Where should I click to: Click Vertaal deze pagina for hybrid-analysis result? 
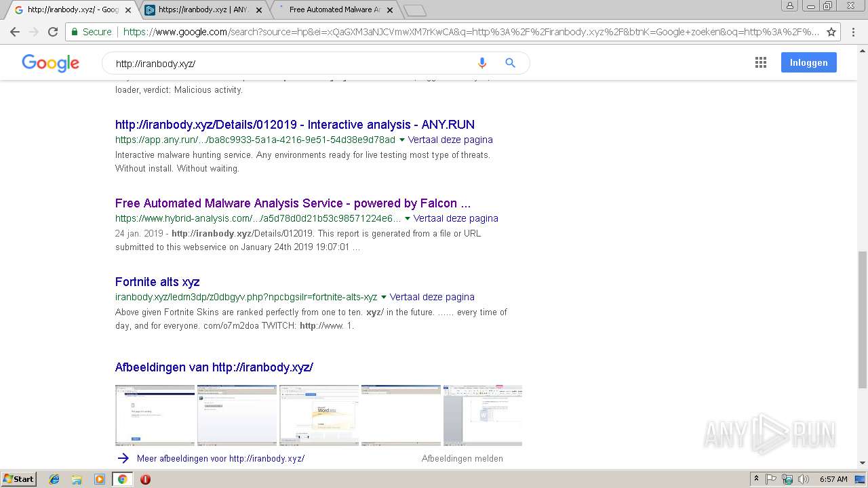point(456,218)
